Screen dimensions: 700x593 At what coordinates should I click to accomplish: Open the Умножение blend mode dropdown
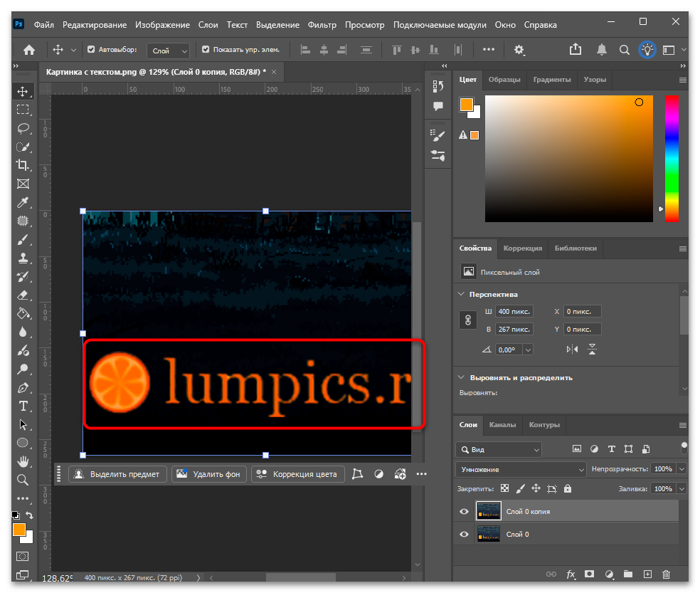click(x=521, y=470)
